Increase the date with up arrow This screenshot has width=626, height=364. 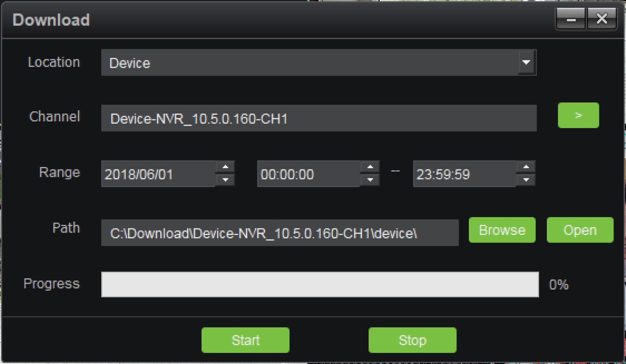(225, 167)
